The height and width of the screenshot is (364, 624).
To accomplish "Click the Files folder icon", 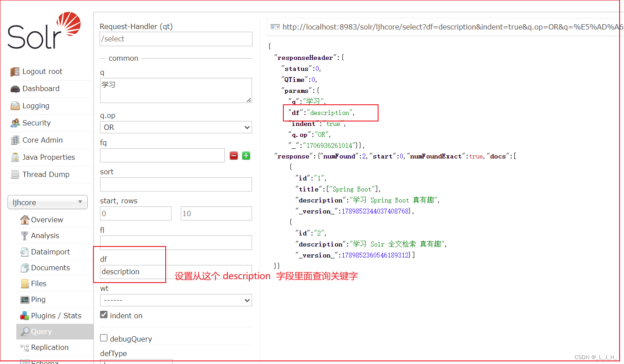I will point(25,284).
